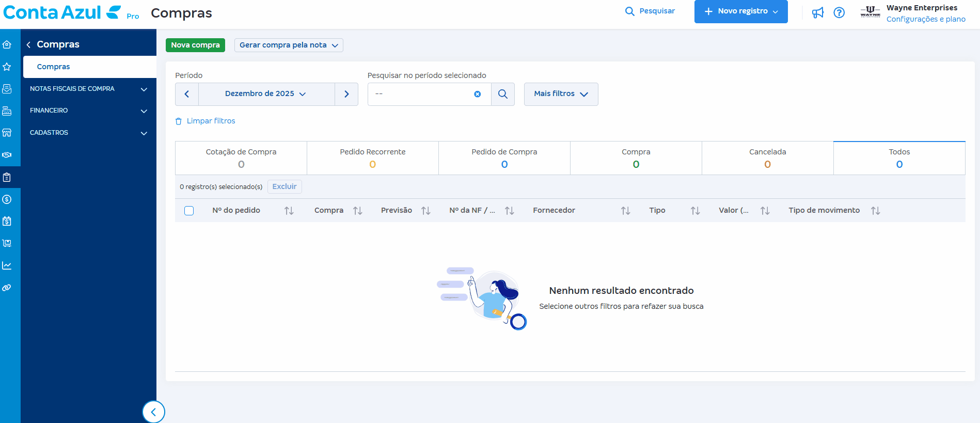Open the megaphone announcements icon

click(817, 12)
